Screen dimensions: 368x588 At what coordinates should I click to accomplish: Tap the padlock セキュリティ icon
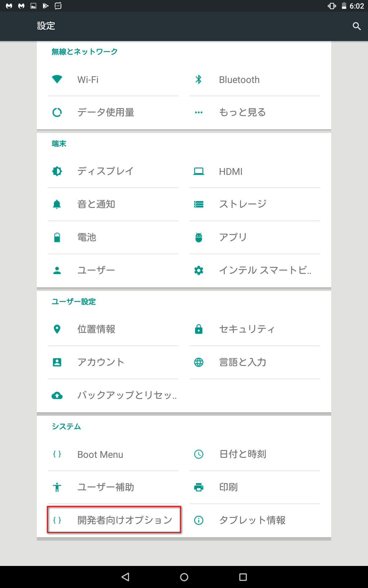click(199, 329)
